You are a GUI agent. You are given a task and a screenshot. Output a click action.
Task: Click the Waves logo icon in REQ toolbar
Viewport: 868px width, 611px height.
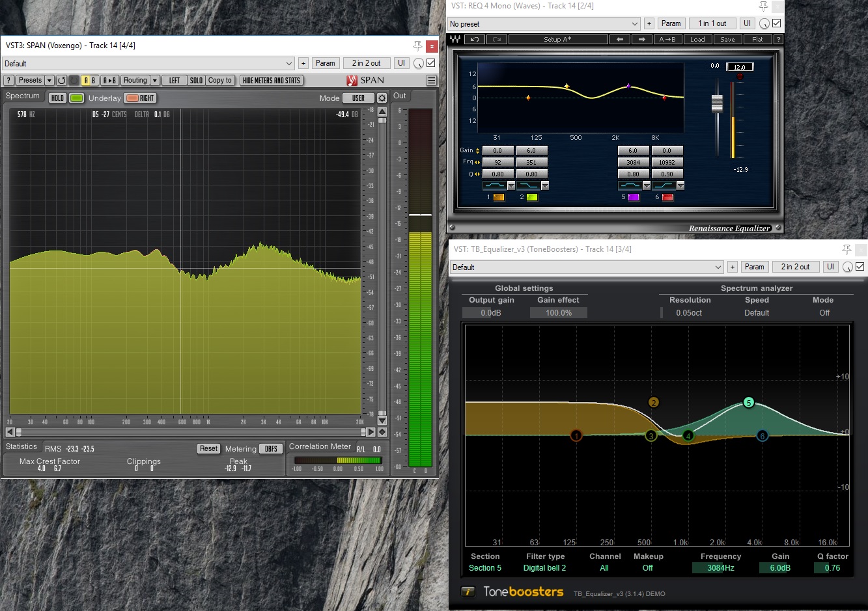click(455, 40)
